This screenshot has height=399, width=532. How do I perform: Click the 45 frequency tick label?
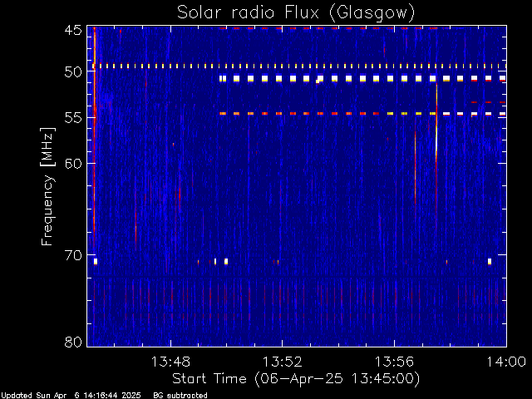point(73,30)
